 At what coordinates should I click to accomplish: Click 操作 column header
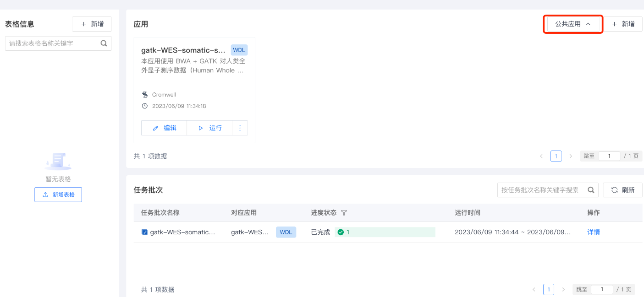[594, 213]
